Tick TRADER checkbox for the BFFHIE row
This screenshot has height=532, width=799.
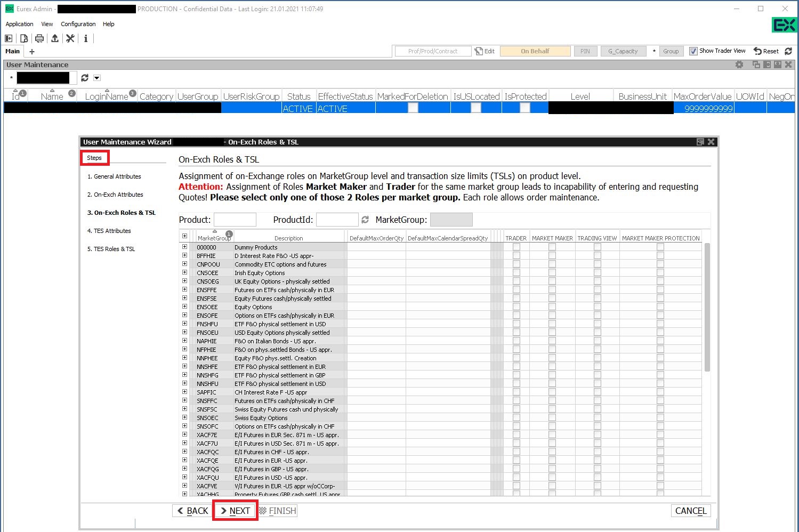tap(516, 256)
